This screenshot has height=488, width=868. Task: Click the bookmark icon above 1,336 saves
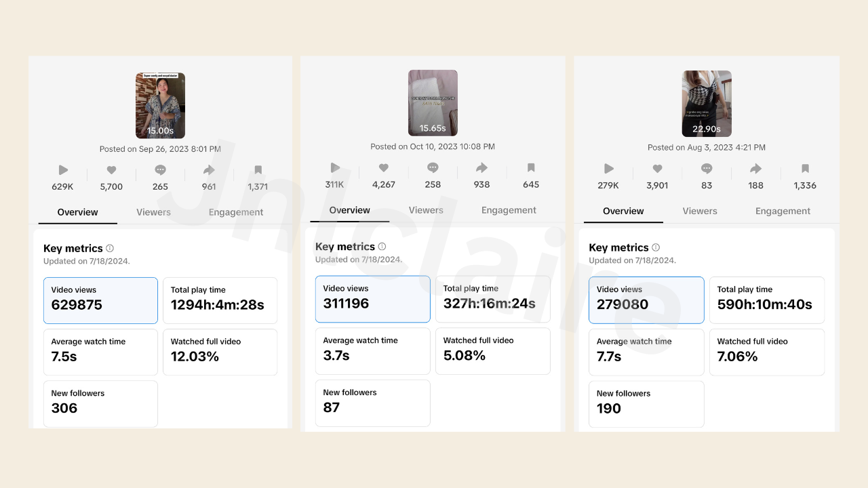[805, 169]
